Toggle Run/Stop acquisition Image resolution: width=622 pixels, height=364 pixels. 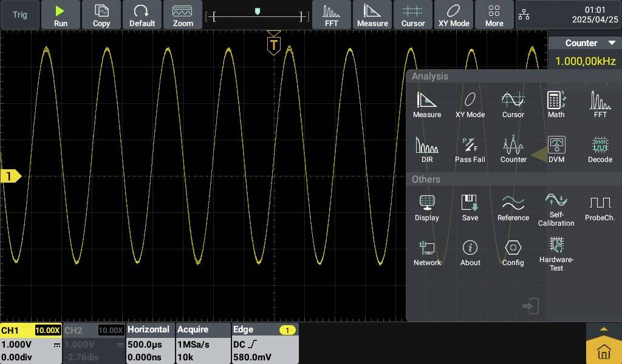tap(60, 15)
